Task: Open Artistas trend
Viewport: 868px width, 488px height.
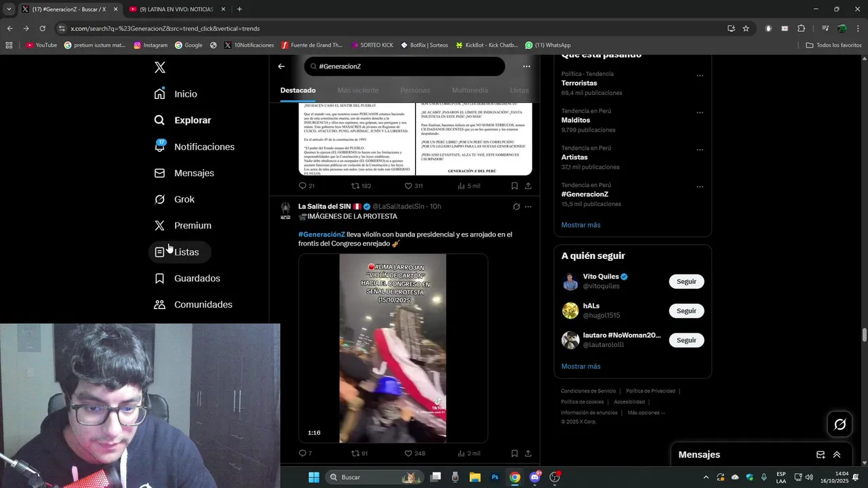Action: [574, 157]
